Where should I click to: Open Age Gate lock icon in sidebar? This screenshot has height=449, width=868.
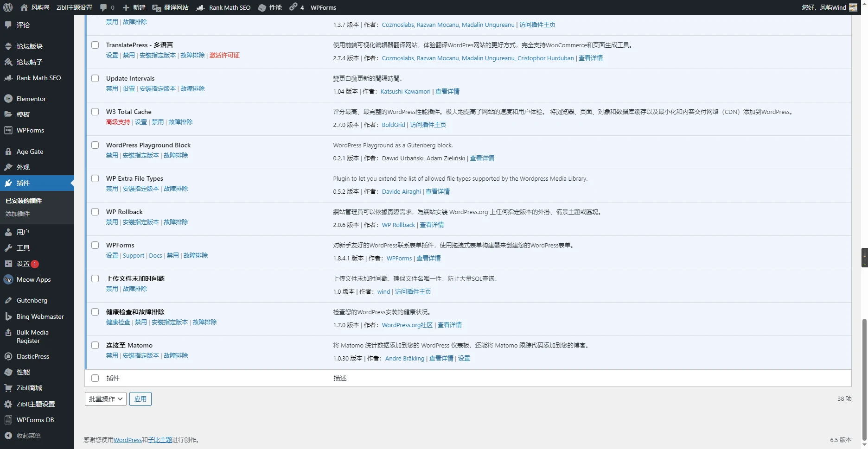coord(8,152)
